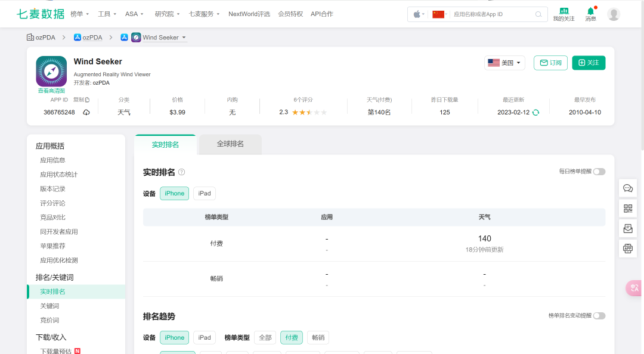This screenshot has width=644, height=354.
Task: Click the pink translate floating button
Action: pos(634,288)
